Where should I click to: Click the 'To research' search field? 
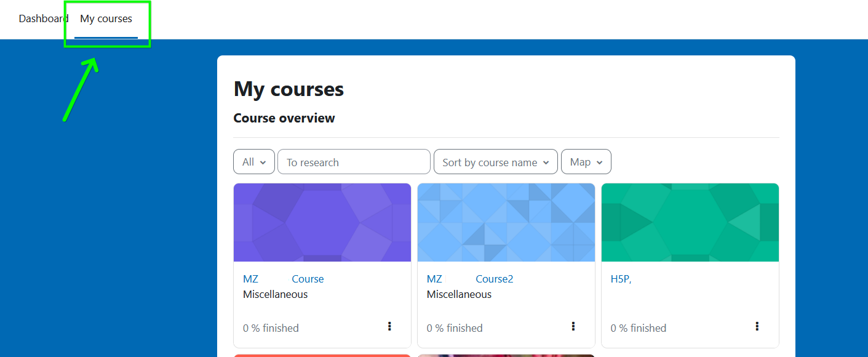[x=354, y=162]
